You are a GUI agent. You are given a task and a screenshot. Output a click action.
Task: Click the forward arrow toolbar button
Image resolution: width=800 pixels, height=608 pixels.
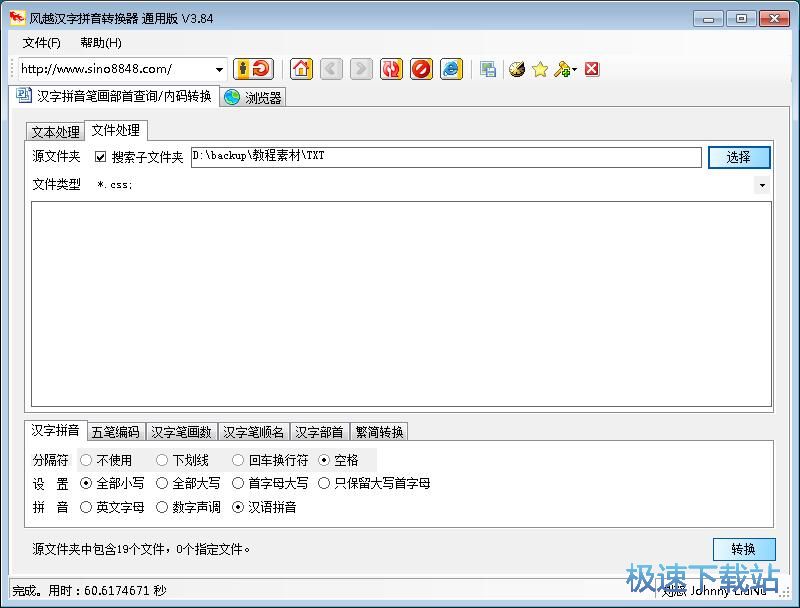pos(361,69)
